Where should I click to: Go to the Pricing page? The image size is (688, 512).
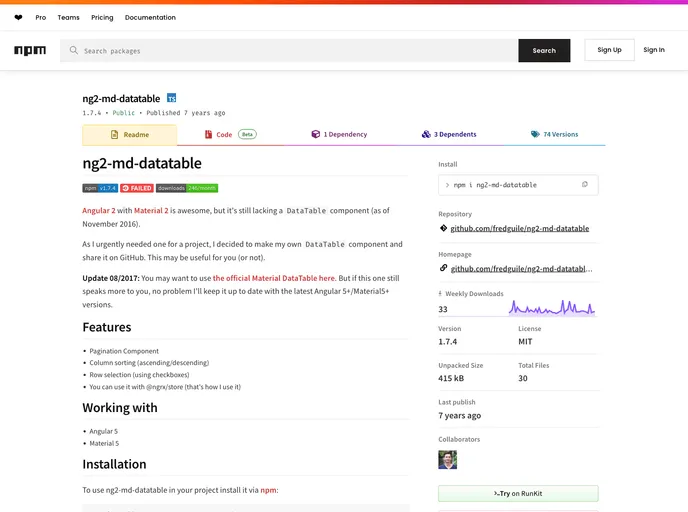pos(102,18)
